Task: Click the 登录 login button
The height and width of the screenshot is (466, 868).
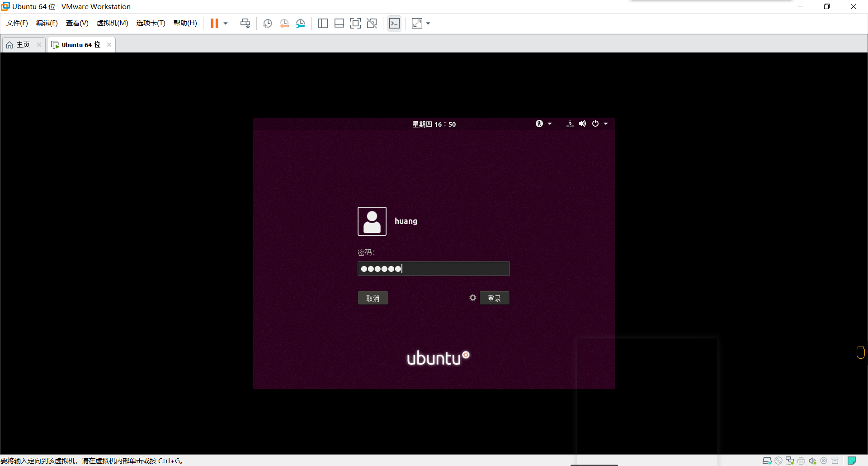Action: (495, 298)
